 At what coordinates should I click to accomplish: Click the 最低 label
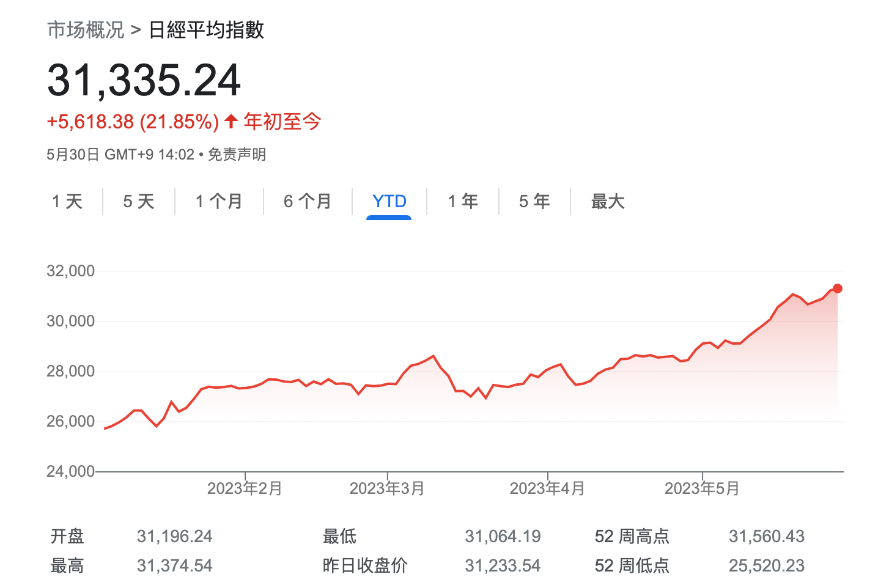tap(339, 537)
